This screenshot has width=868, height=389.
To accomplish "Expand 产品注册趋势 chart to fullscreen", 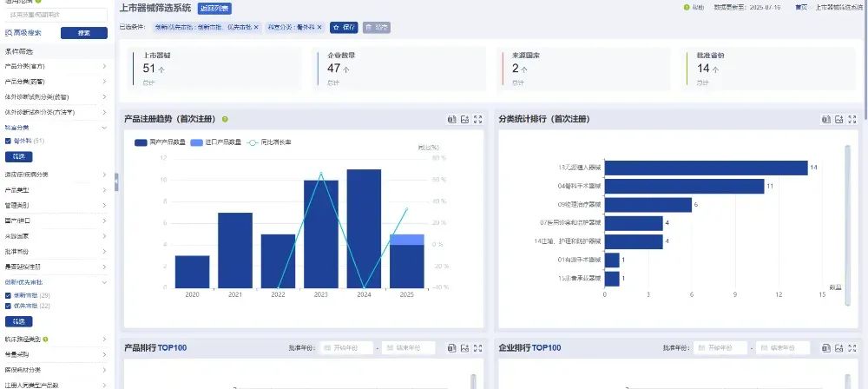I will coord(477,119).
